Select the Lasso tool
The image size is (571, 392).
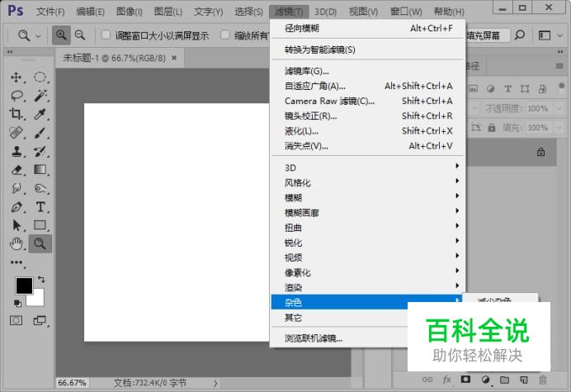tap(17, 96)
